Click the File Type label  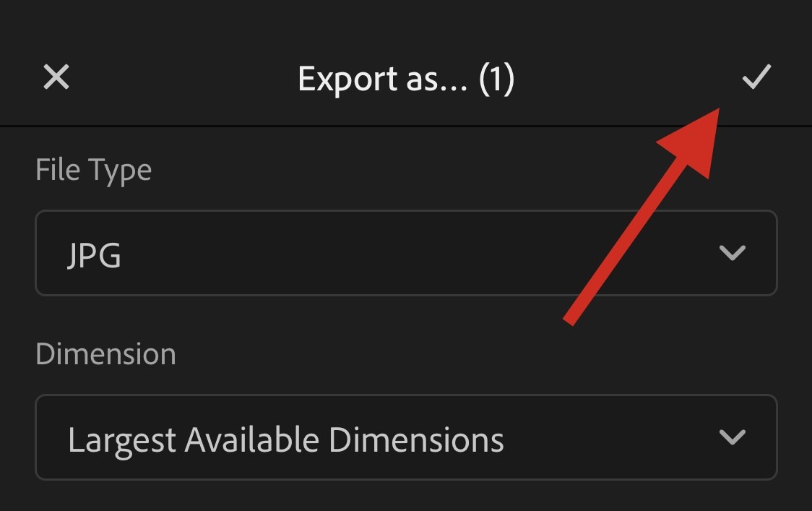(93, 171)
